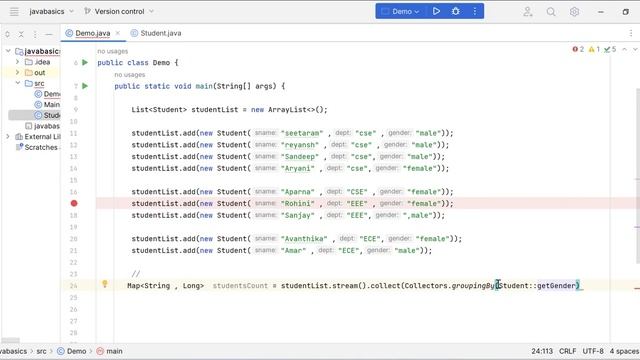Viewport: 640px width, 360px height.
Task: Select the out folder in tree
Action: coord(35,73)
